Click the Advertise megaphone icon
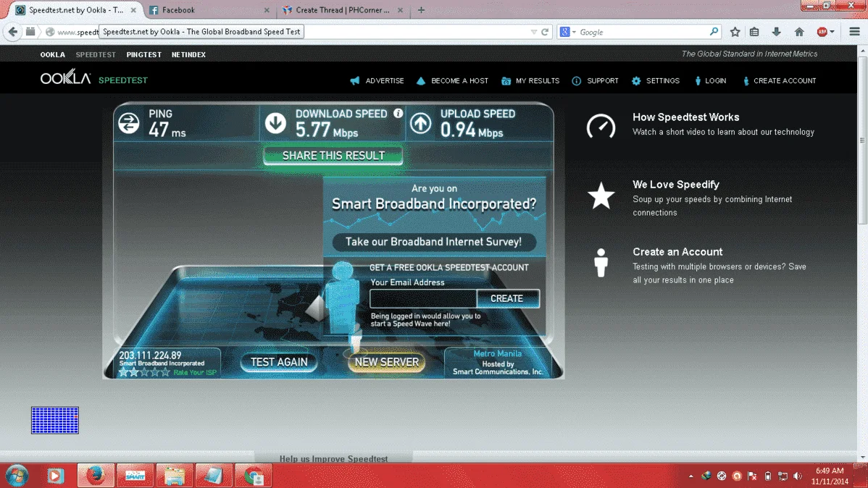Screen dimensions: 868x488 (x=355, y=81)
